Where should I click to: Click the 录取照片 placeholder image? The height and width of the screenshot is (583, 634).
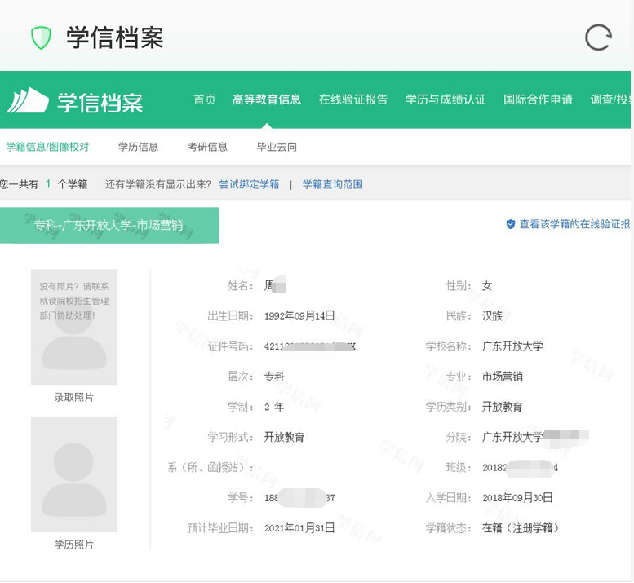74,327
